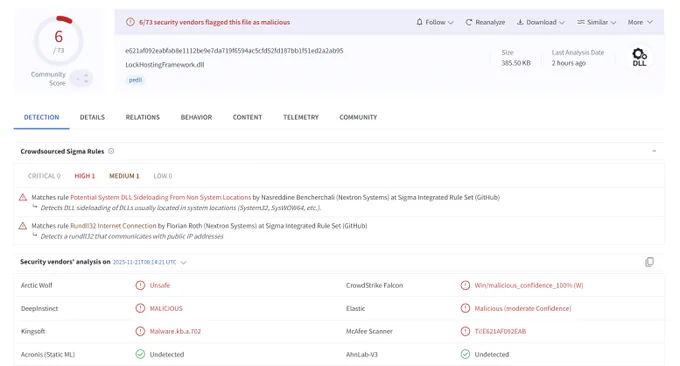
Task: Click the alert icon for Elastic result
Action: [x=465, y=308]
